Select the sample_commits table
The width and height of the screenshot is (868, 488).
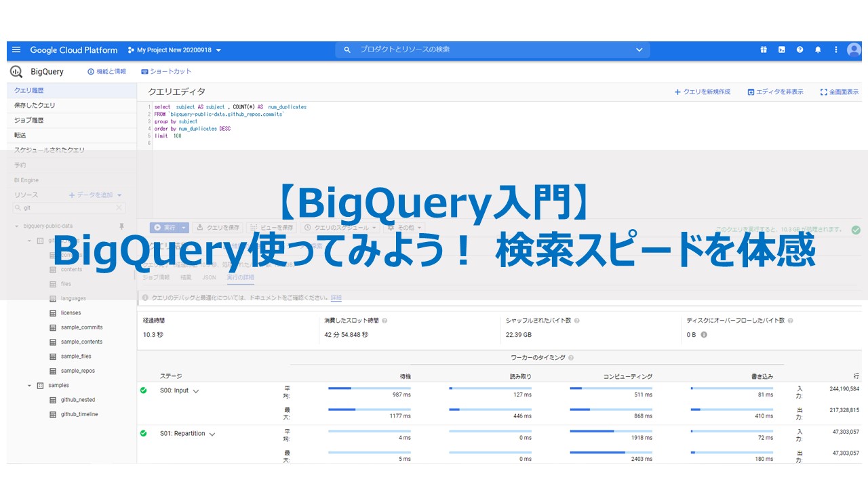pyautogui.click(x=82, y=327)
